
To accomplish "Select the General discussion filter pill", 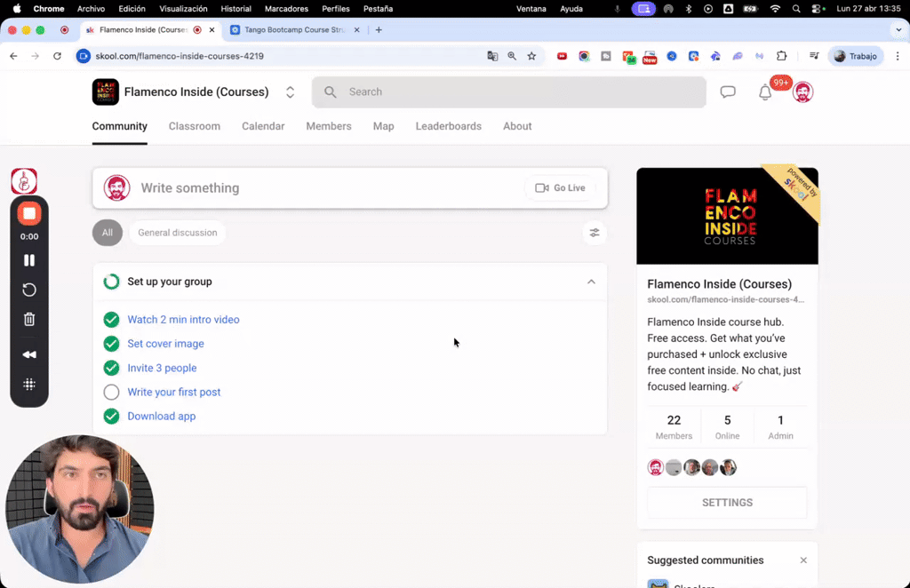I will pyautogui.click(x=178, y=233).
